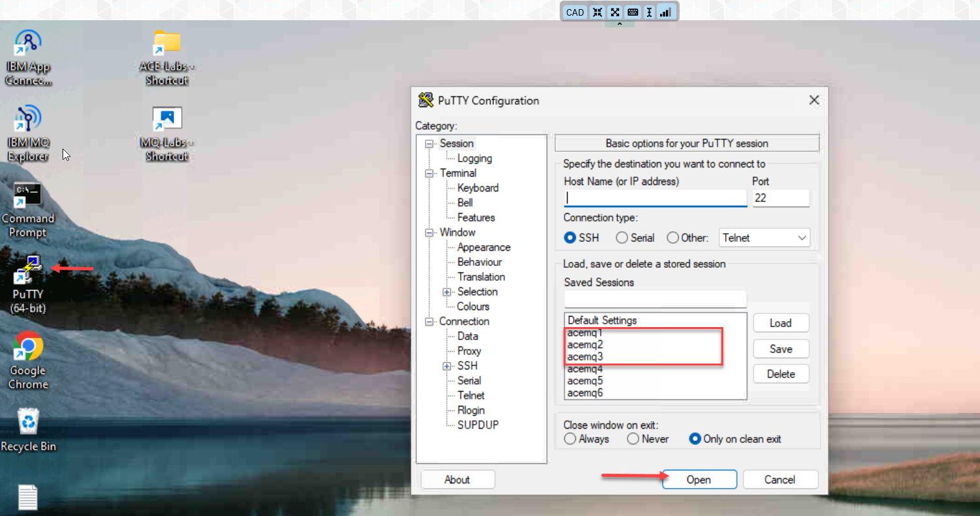Open the Keyboard category
Image resolution: width=980 pixels, height=516 pixels.
pyautogui.click(x=478, y=188)
